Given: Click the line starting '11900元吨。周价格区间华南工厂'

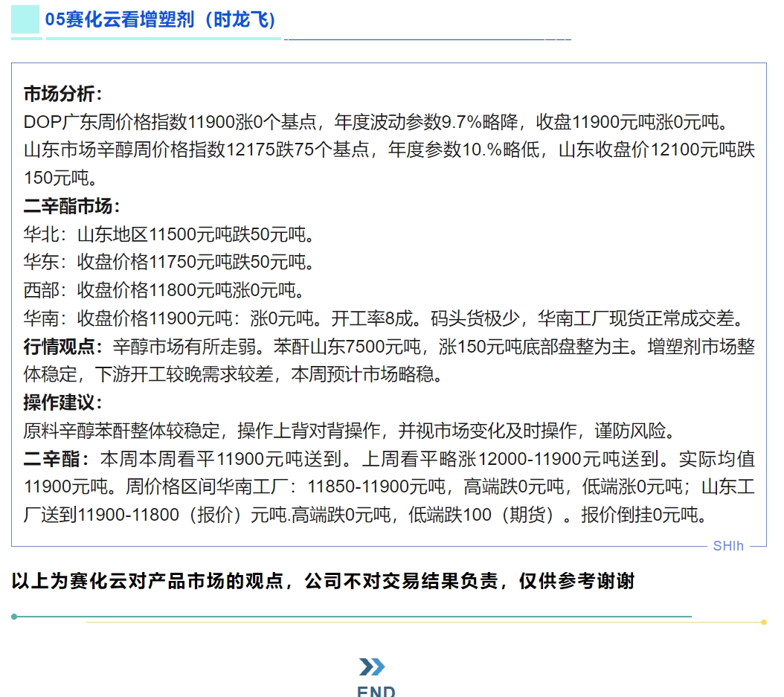Looking at the screenshot, I should pos(389,486).
